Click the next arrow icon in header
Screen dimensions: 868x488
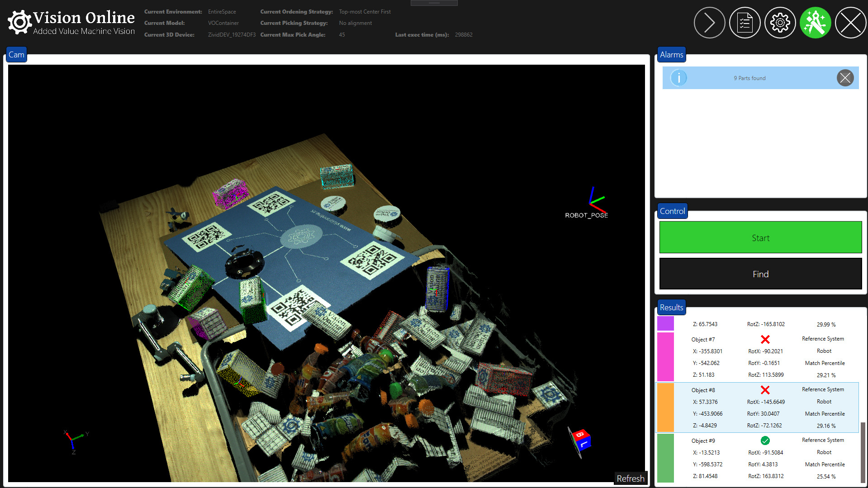(x=709, y=23)
